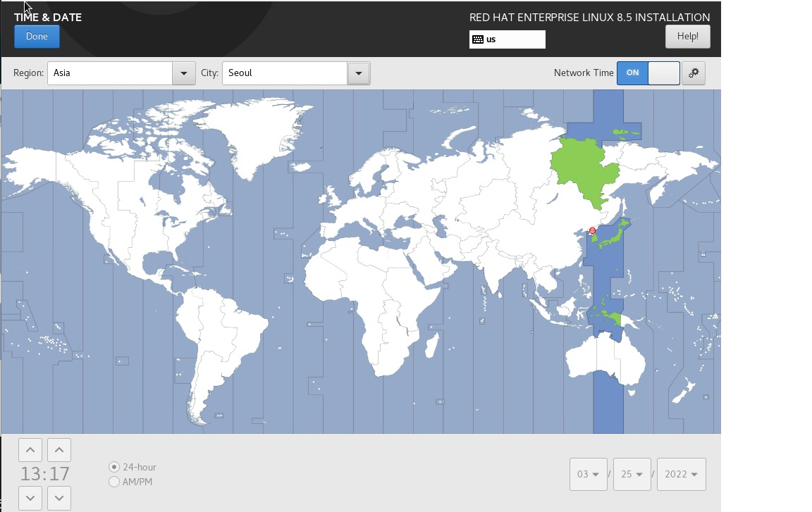Decrease hours with down arrow
This screenshot has height=512, width=812.
[x=30, y=497]
